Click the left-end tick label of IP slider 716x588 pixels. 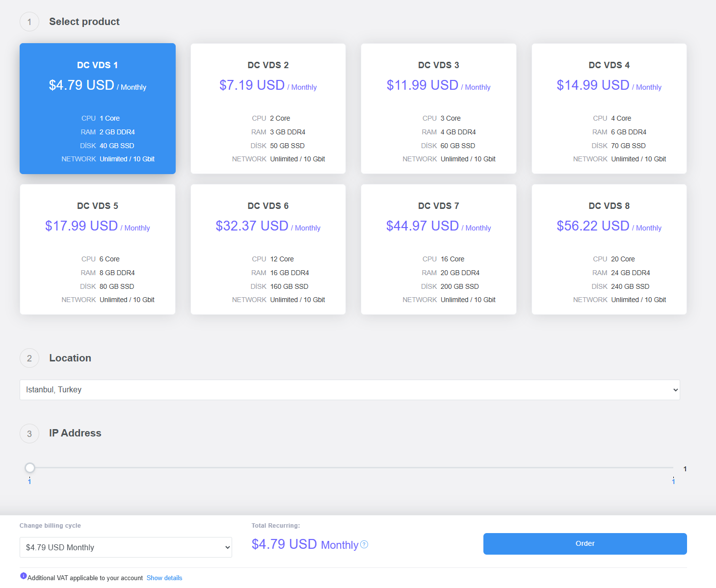[29, 482]
